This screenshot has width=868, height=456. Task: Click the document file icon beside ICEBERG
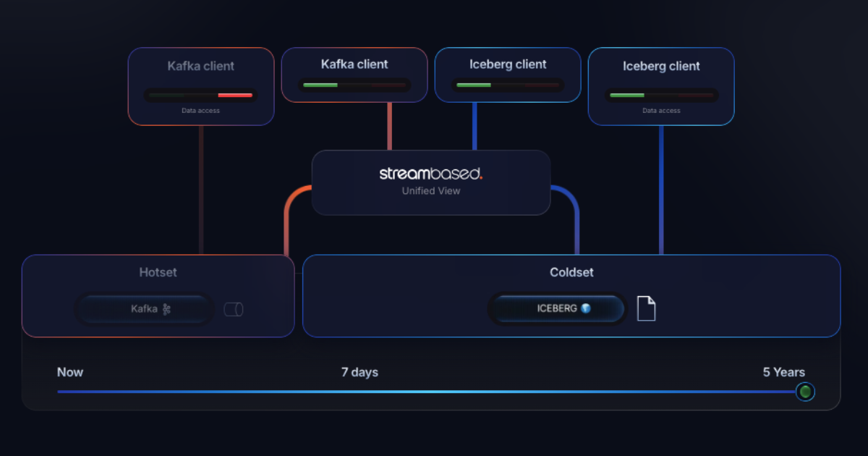click(x=646, y=308)
